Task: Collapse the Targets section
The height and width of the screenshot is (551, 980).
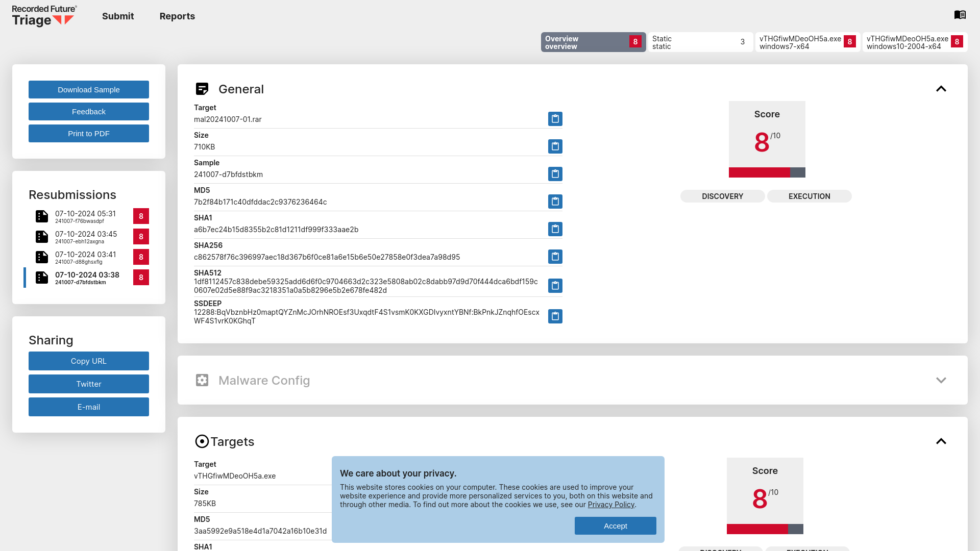Action: point(941,441)
